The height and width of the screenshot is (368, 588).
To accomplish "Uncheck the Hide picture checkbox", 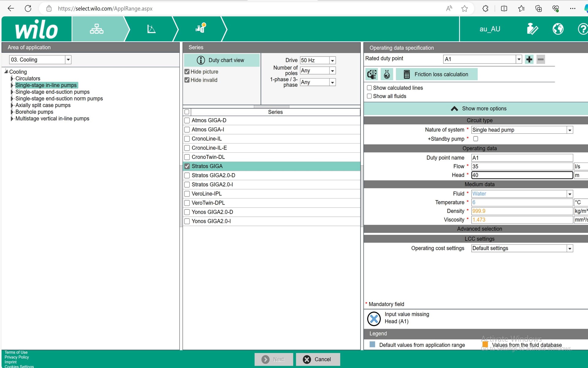I will tap(187, 72).
